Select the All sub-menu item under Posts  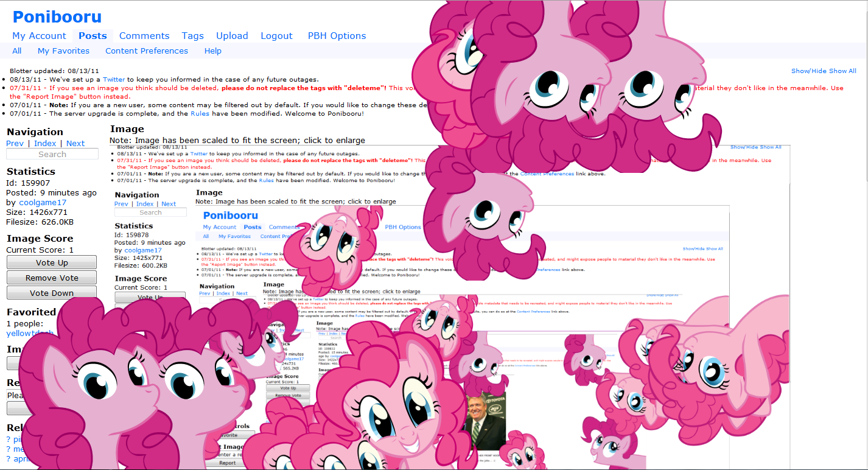pyautogui.click(x=17, y=51)
